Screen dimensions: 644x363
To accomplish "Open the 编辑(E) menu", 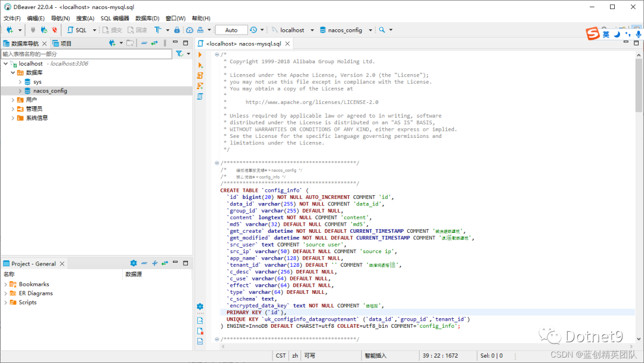I will click(x=36, y=19).
